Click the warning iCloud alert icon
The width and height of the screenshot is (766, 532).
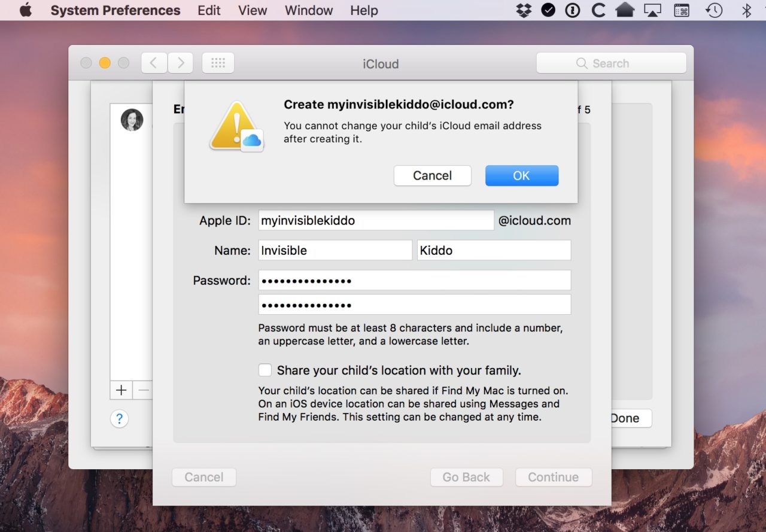point(237,126)
